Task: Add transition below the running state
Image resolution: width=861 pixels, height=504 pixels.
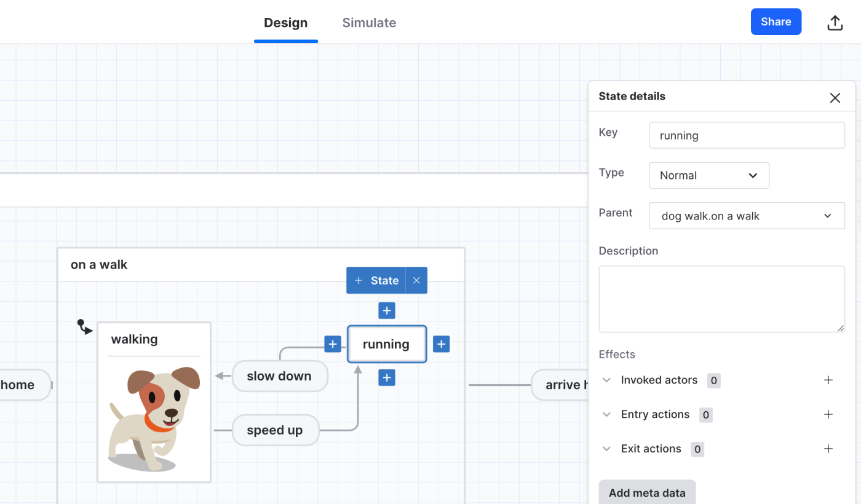Action: (386, 377)
